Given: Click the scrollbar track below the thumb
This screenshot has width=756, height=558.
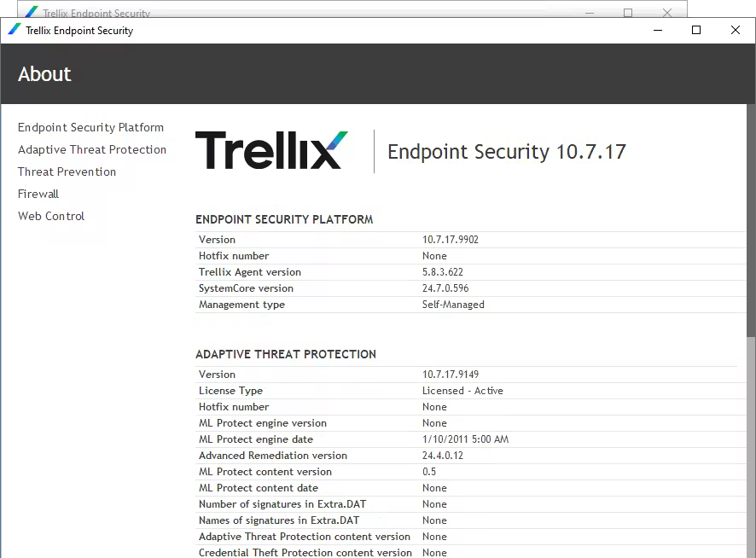Looking at the screenshot, I should point(751,448).
